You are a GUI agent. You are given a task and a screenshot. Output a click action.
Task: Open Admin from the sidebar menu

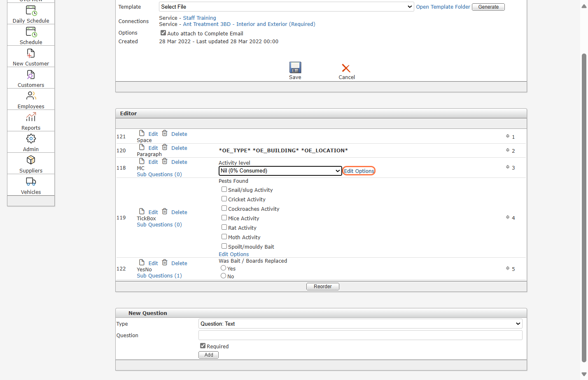click(31, 139)
